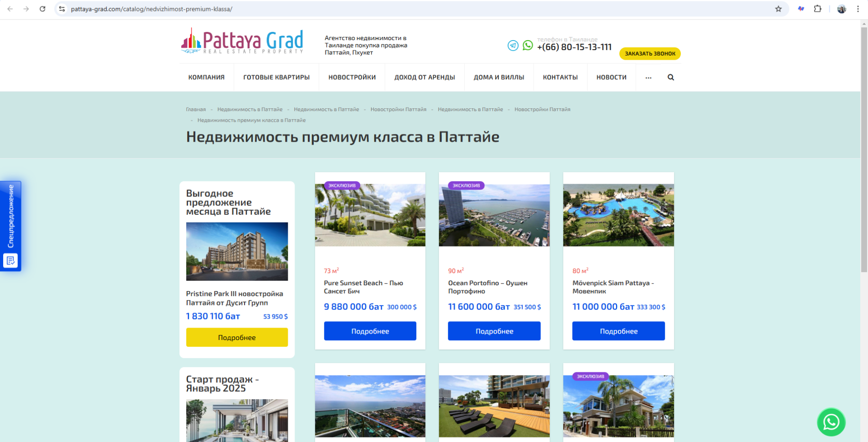Image resolution: width=868 pixels, height=442 pixels.
Task: Click Подробнее for Pure Sunset Beach
Action: [370, 331]
